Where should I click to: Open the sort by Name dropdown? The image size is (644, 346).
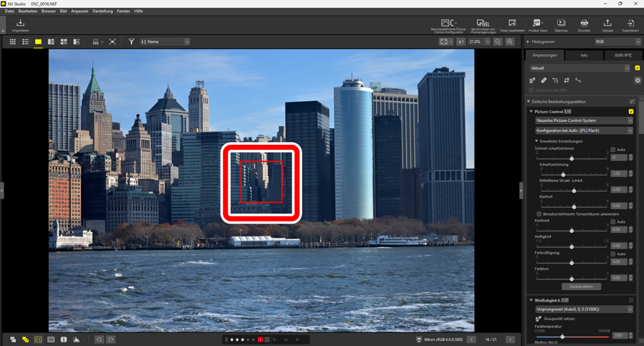(x=165, y=42)
